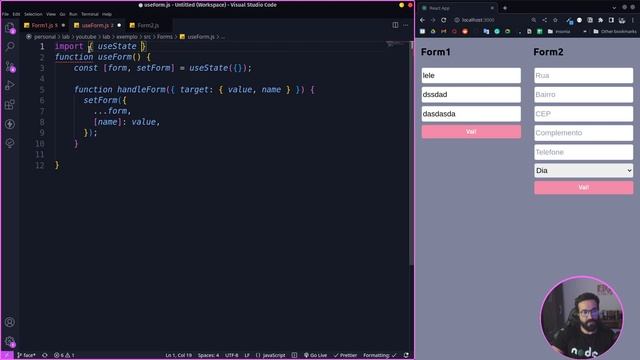
Task: Focus the CEP input in Form2
Action: pos(583,114)
